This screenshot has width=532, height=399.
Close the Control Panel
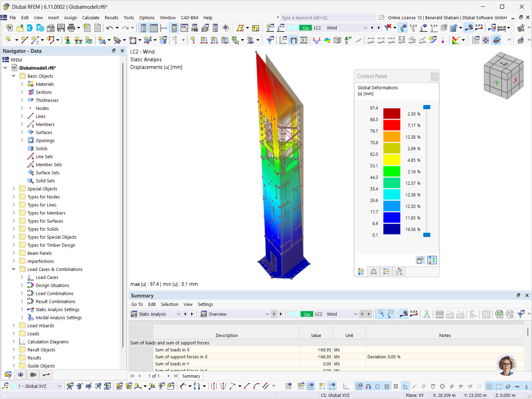click(434, 77)
